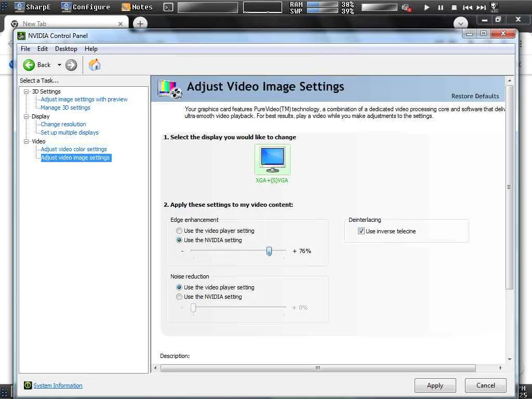532x399 pixels.
Task: Click the Previous track control
Action: coord(468,7)
